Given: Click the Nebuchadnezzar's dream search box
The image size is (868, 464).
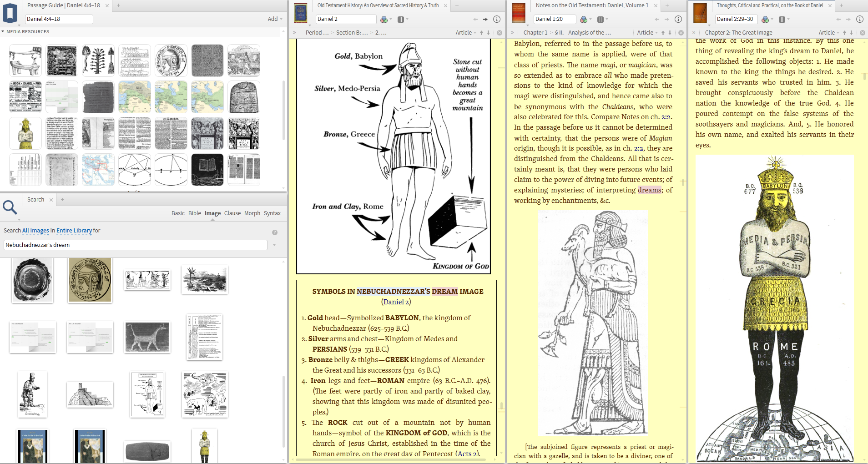Looking at the screenshot, I should pos(136,245).
